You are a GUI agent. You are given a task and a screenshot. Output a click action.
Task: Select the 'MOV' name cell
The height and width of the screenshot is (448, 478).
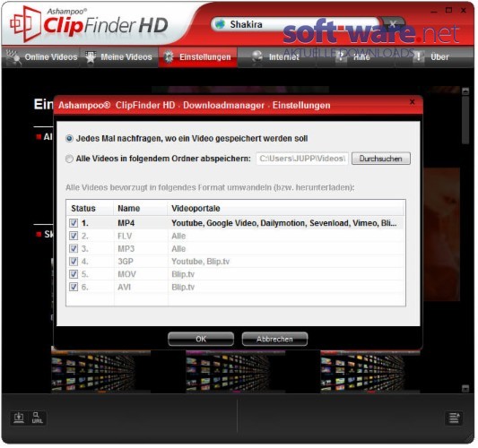click(x=126, y=274)
